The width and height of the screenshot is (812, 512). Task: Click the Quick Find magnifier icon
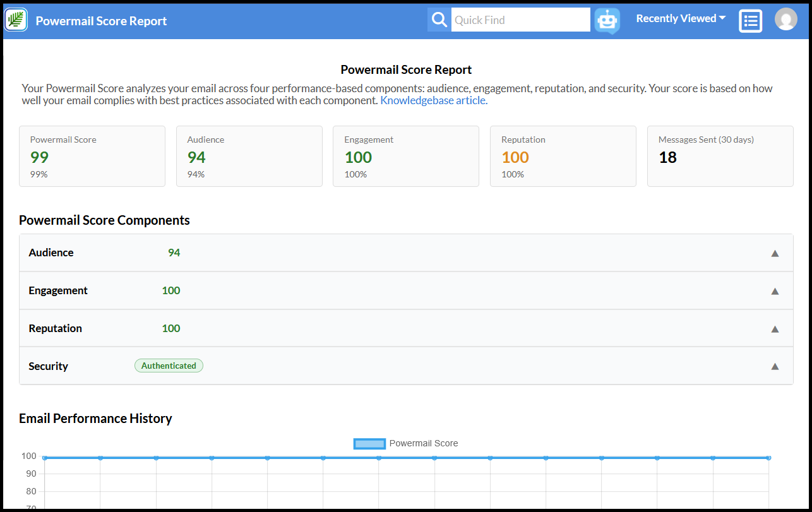tap(439, 20)
